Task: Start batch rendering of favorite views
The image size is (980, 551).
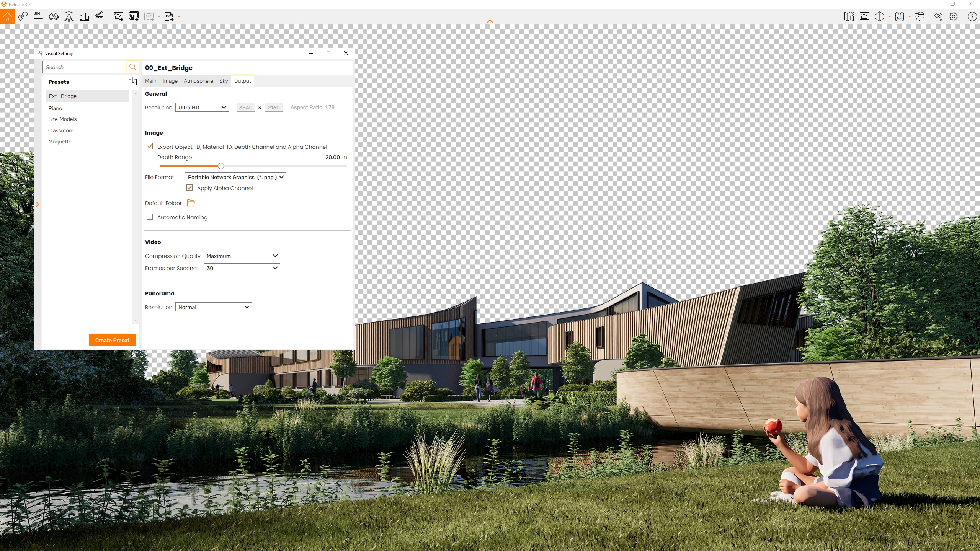Action: (133, 16)
